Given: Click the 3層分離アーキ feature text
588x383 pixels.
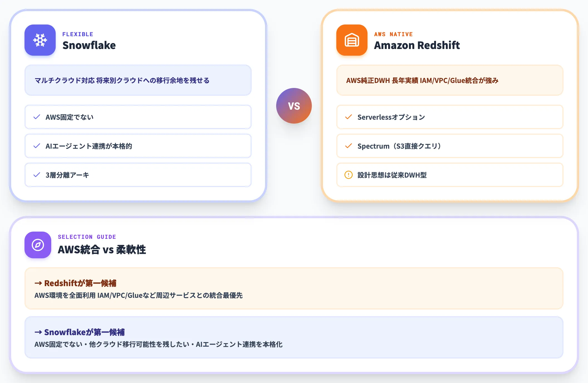Looking at the screenshot, I should (67, 175).
